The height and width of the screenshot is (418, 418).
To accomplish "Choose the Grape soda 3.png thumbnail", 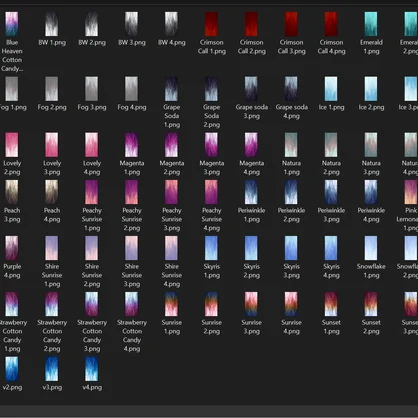I will click(x=251, y=89).
